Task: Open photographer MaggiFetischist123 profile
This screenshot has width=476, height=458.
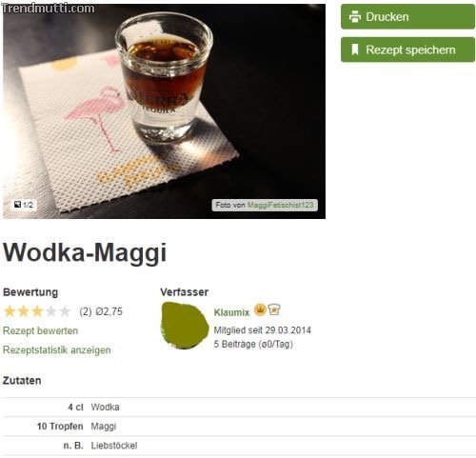Action: coord(280,205)
